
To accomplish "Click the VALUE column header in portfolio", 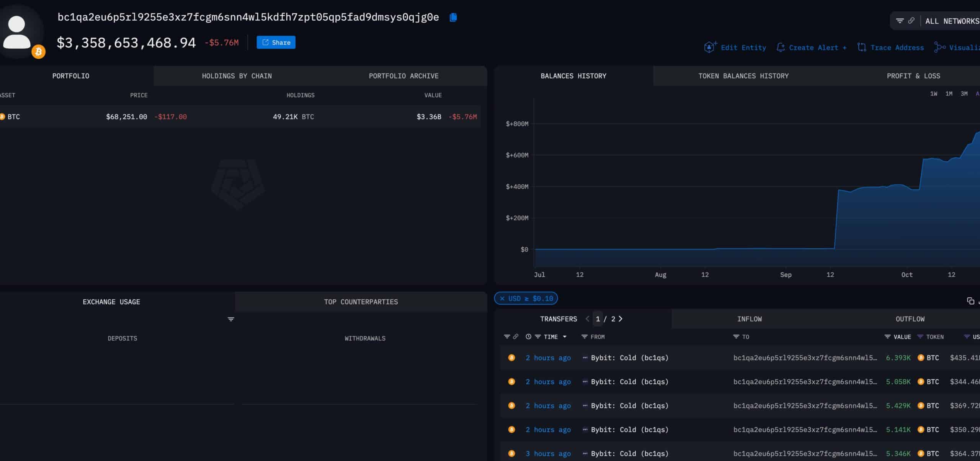I will click(x=433, y=95).
